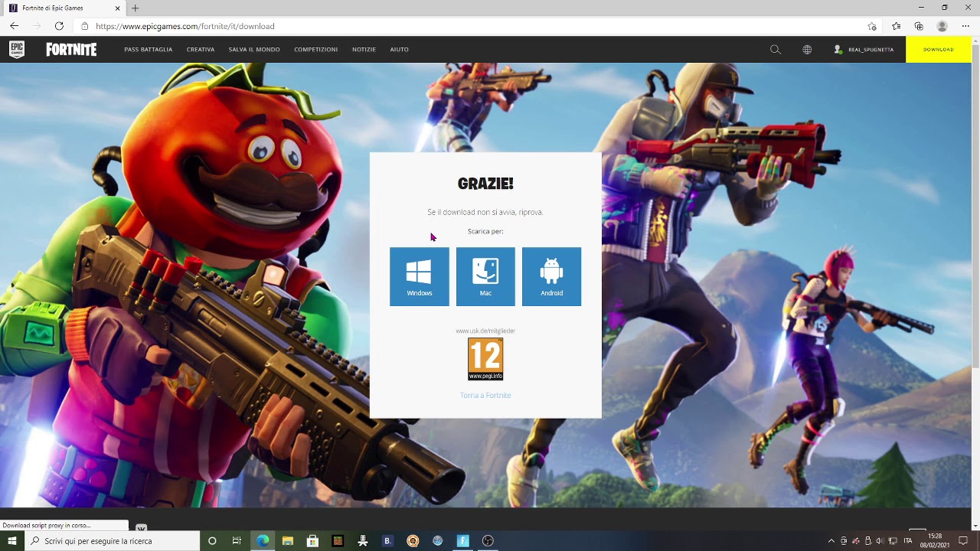Open the language globe selector
The image size is (980, 551).
[x=807, y=50]
